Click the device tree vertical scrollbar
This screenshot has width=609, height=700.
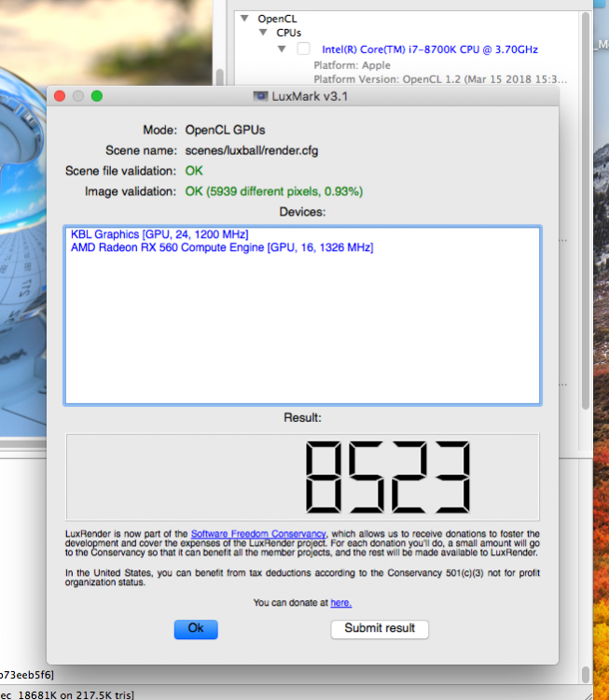point(586,210)
